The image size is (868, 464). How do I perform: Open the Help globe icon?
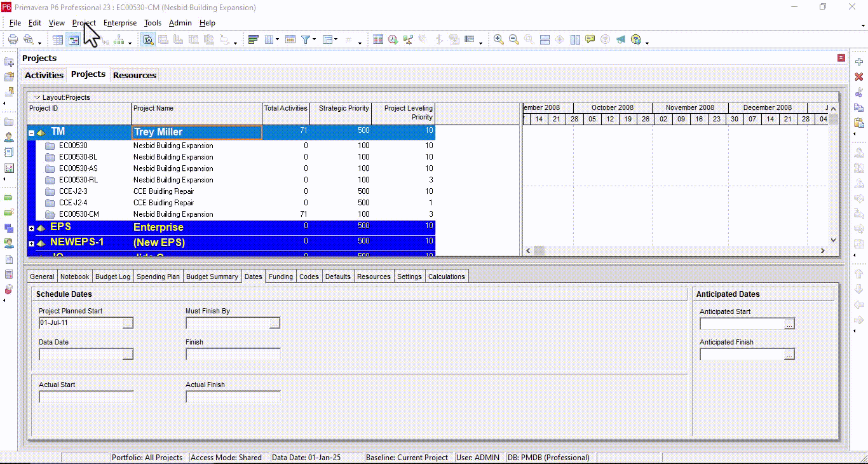point(635,39)
